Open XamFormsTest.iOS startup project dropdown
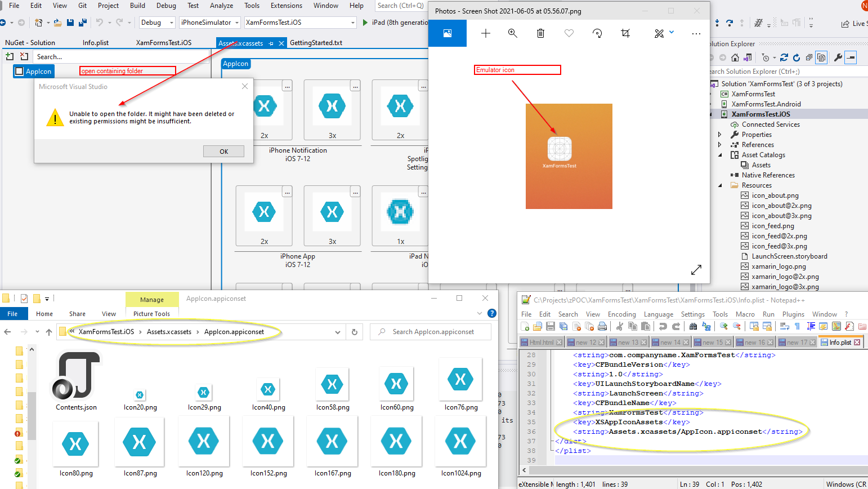 pyautogui.click(x=301, y=23)
